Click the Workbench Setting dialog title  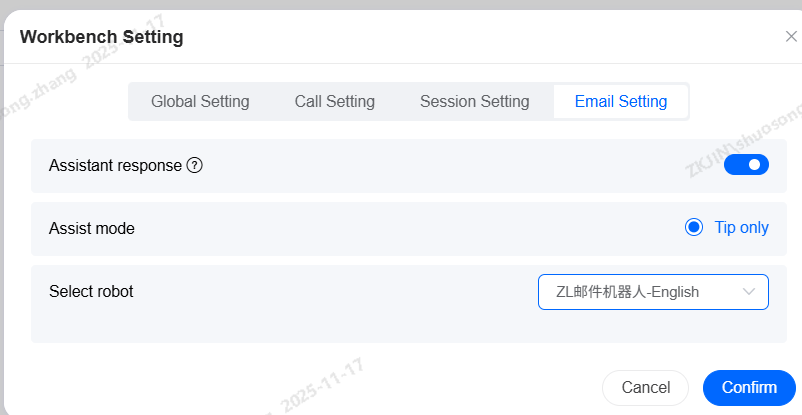(x=101, y=38)
